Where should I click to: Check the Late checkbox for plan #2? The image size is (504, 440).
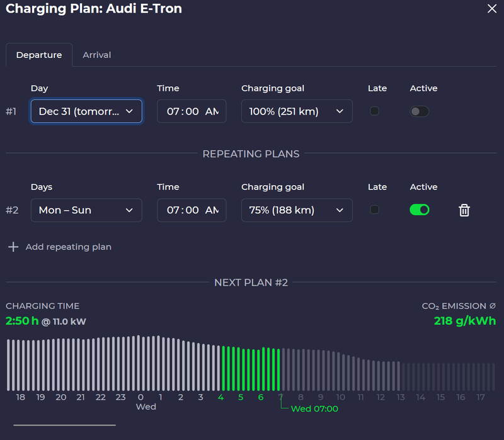pos(375,210)
